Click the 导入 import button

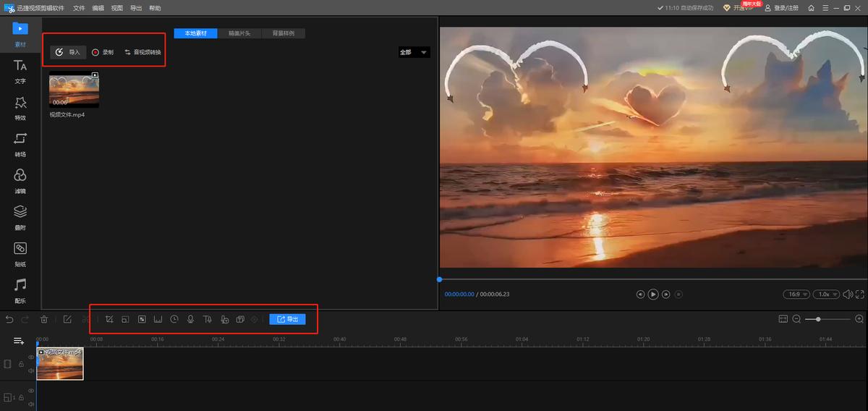click(69, 52)
